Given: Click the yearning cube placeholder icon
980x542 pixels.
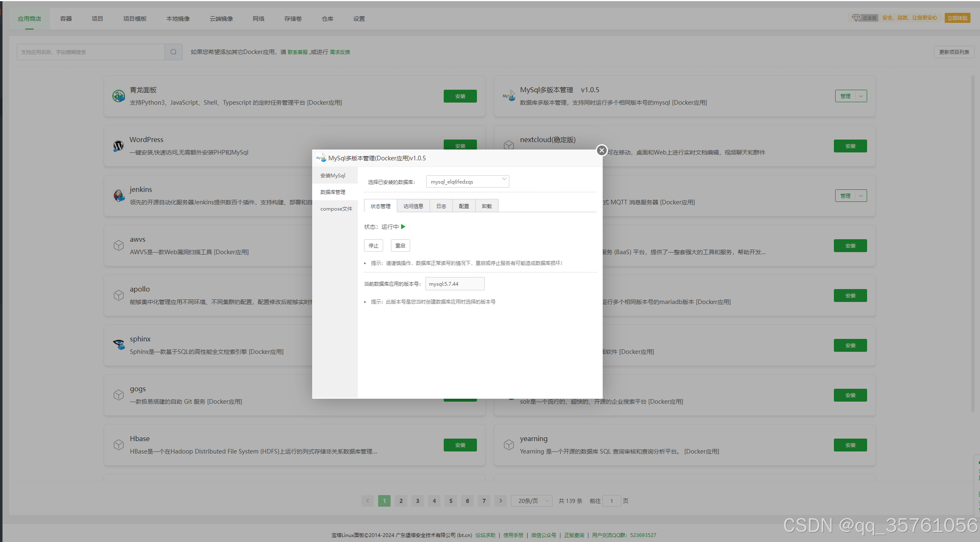Looking at the screenshot, I should tap(509, 445).
